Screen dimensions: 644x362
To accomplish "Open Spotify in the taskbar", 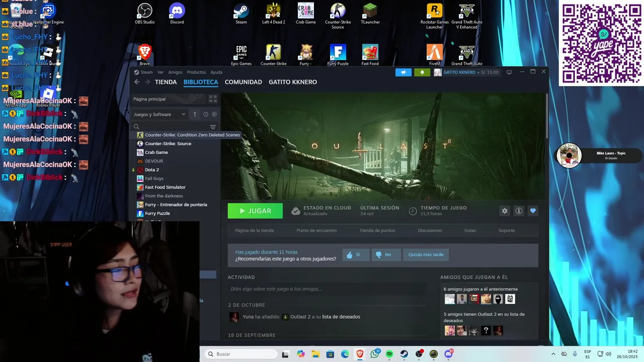I will click(389, 354).
